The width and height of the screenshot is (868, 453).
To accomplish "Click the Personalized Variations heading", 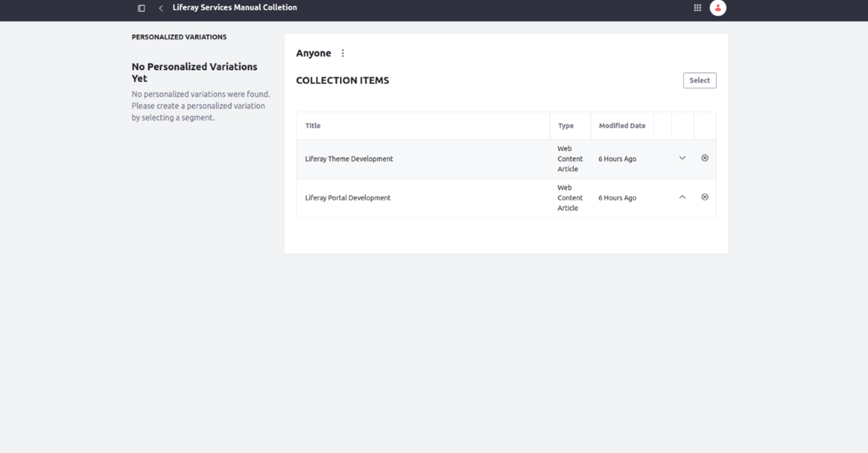I will pos(179,37).
